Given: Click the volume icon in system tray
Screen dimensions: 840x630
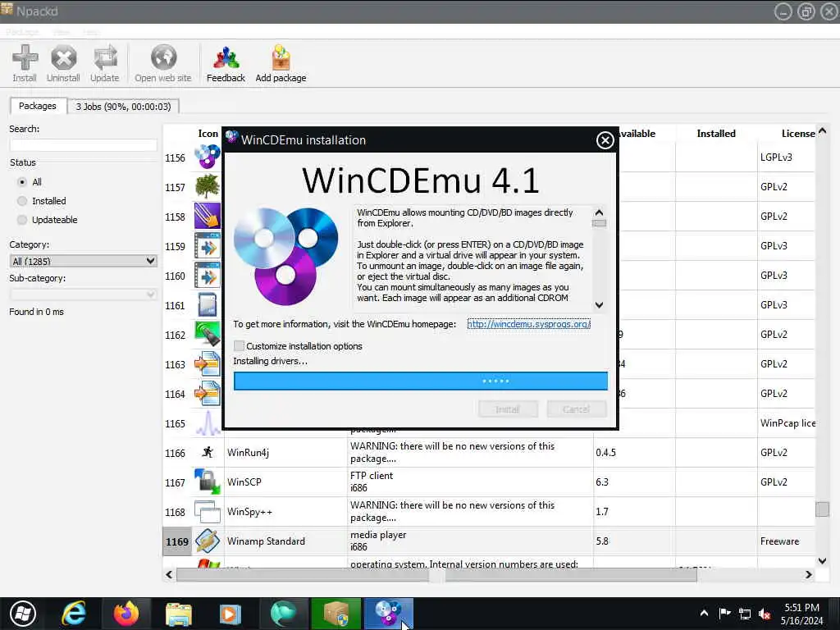Looking at the screenshot, I should (765, 614).
